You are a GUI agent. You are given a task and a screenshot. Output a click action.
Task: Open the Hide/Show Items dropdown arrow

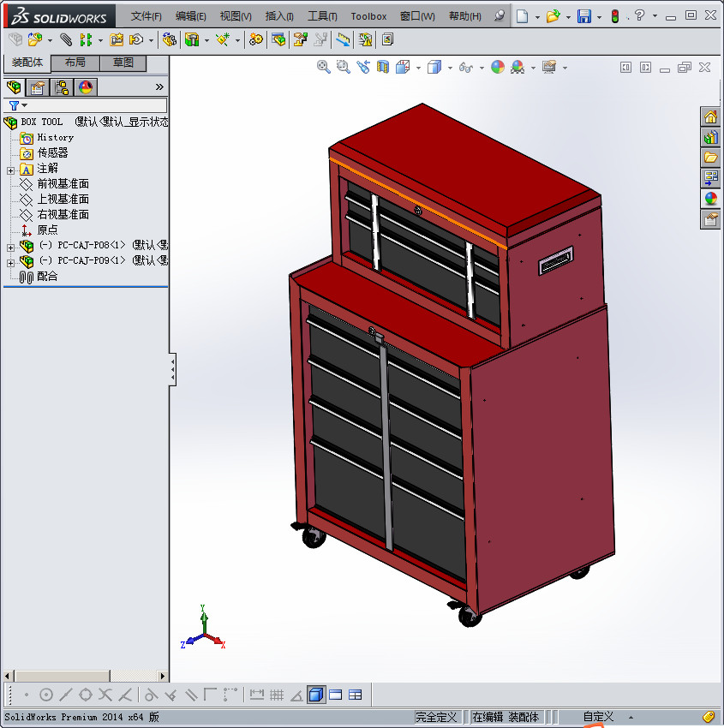point(482,68)
